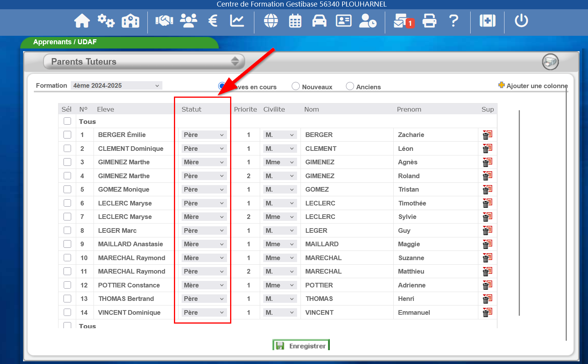Image resolution: width=588 pixels, height=364 pixels.
Task: Open the euro finance icon
Action: [x=213, y=21]
